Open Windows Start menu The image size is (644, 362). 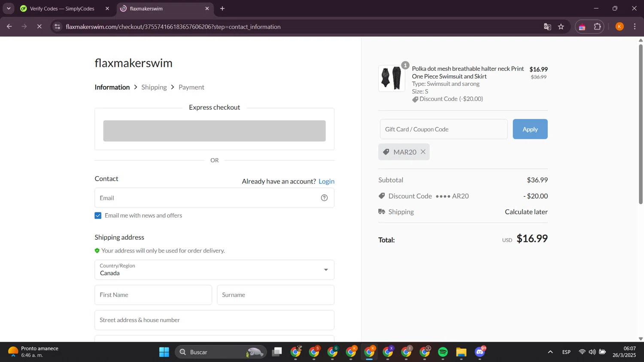pyautogui.click(x=164, y=352)
